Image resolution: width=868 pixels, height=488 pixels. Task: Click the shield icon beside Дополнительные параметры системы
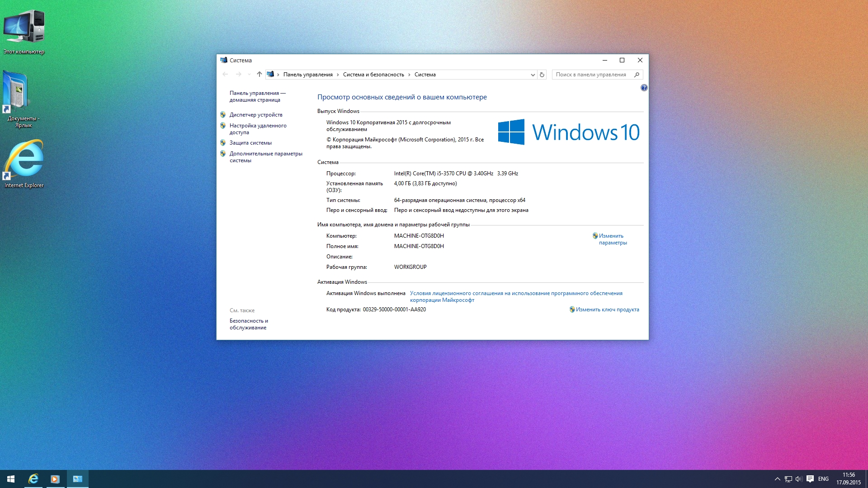tap(223, 154)
